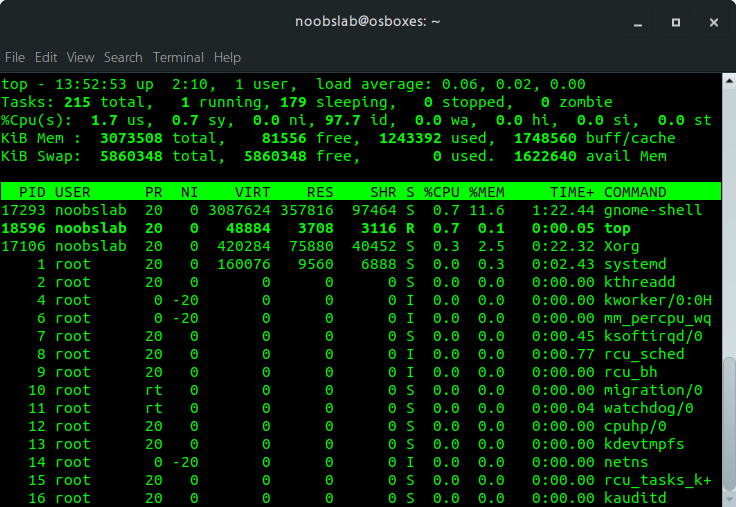736x507 pixels.
Task: Click the rcu_bh process name
Action: 630,372
